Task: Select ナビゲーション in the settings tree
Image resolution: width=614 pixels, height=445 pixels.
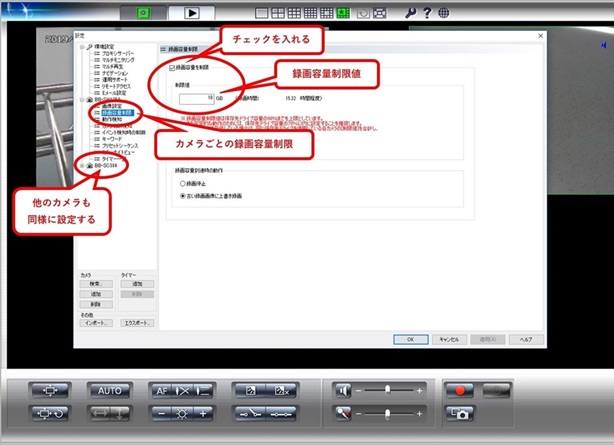Action: pos(115,73)
